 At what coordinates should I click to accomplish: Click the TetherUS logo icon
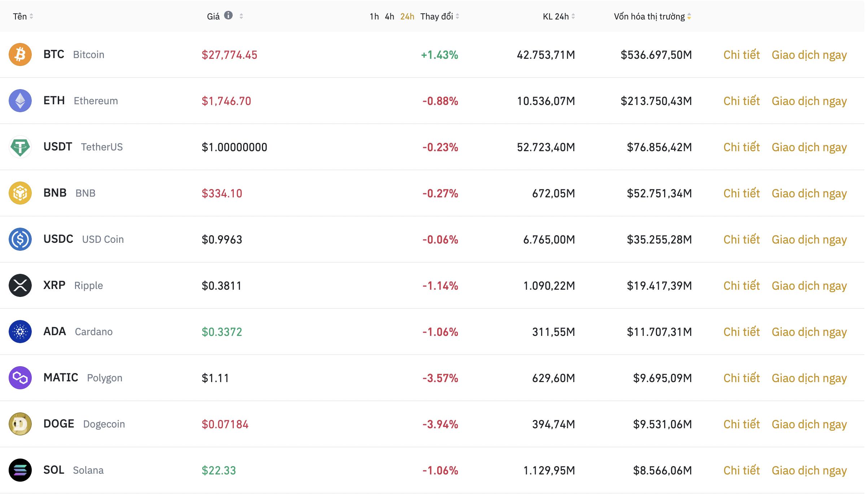[20, 147]
